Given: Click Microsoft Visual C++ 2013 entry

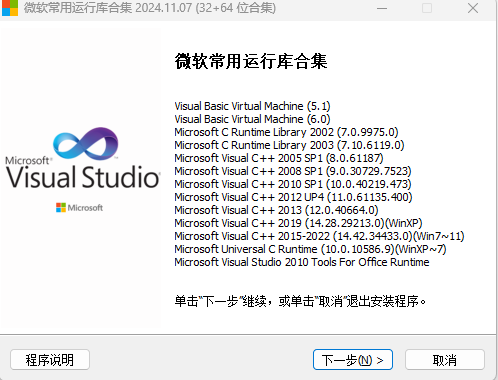Looking at the screenshot, I should (276, 210).
